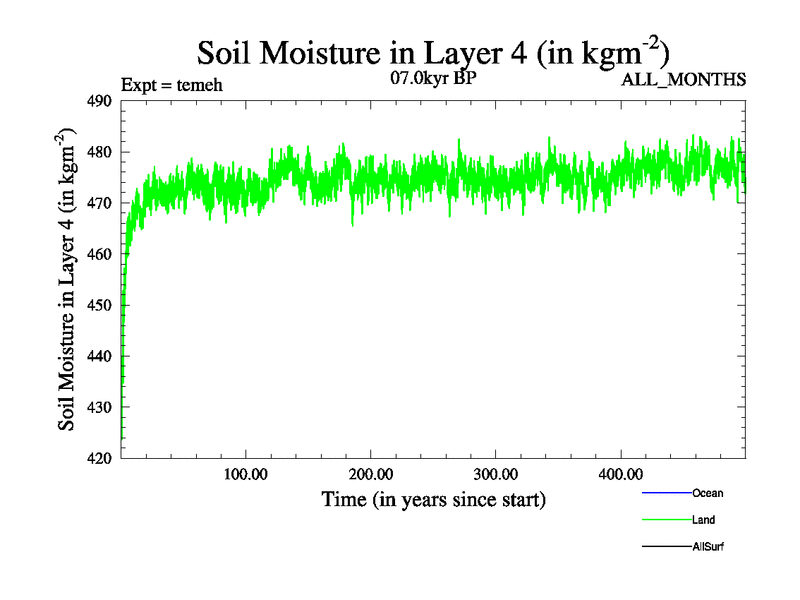Image resolution: width=800 pixels, height=600 pixels.
Task: Click the chart title Soil Moisture in Layer 4
Action: 433,52
